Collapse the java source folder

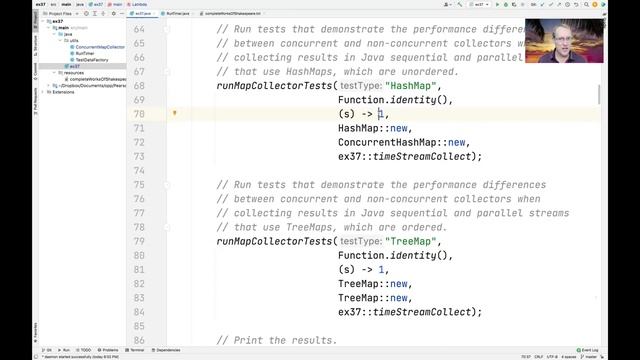tap(54, 34)
